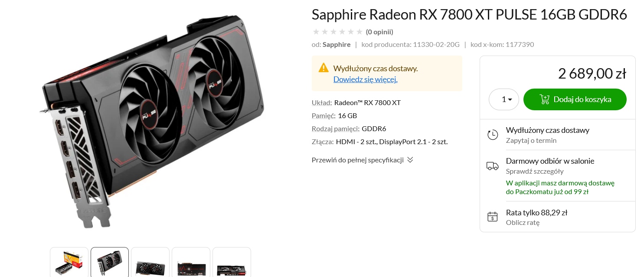
Task: Click the installment calendar icon
Action: click(493, 217)
